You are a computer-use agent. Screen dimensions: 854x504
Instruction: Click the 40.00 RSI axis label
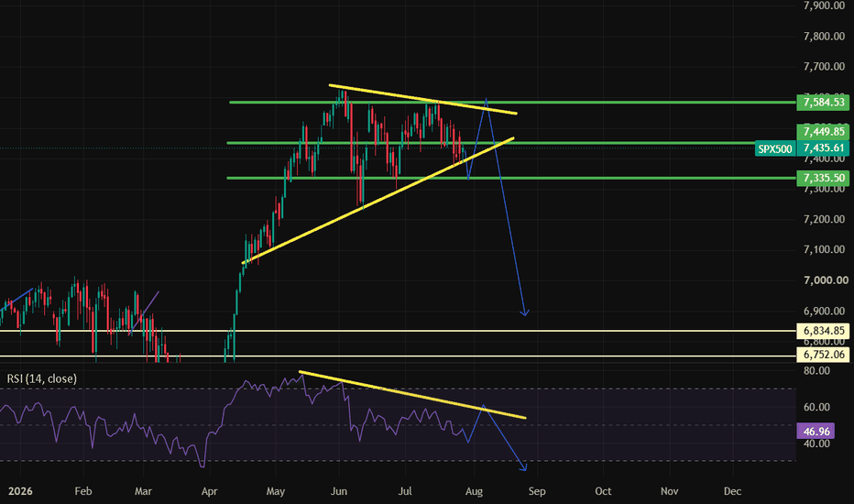(x=816, y=444)
